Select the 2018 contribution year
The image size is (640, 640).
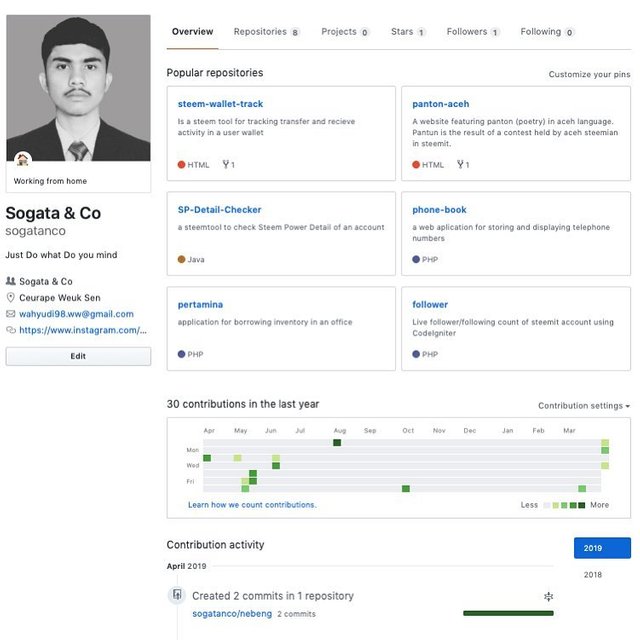coord(593,575)
